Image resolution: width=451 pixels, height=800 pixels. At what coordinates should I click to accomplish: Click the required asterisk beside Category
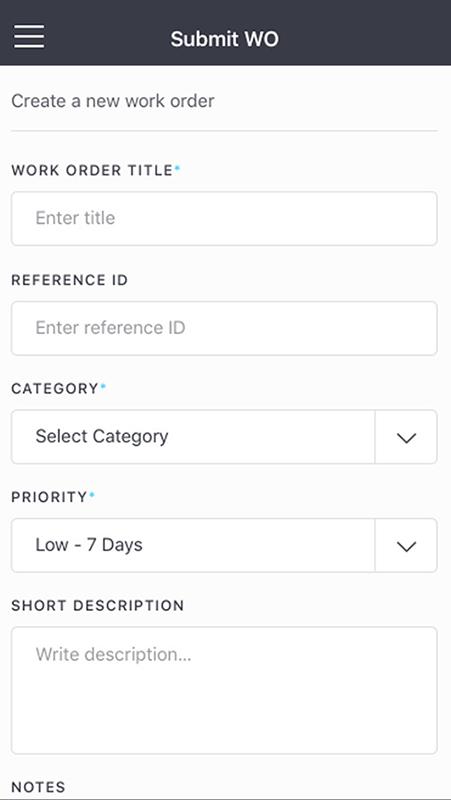(x=103, y=386)
